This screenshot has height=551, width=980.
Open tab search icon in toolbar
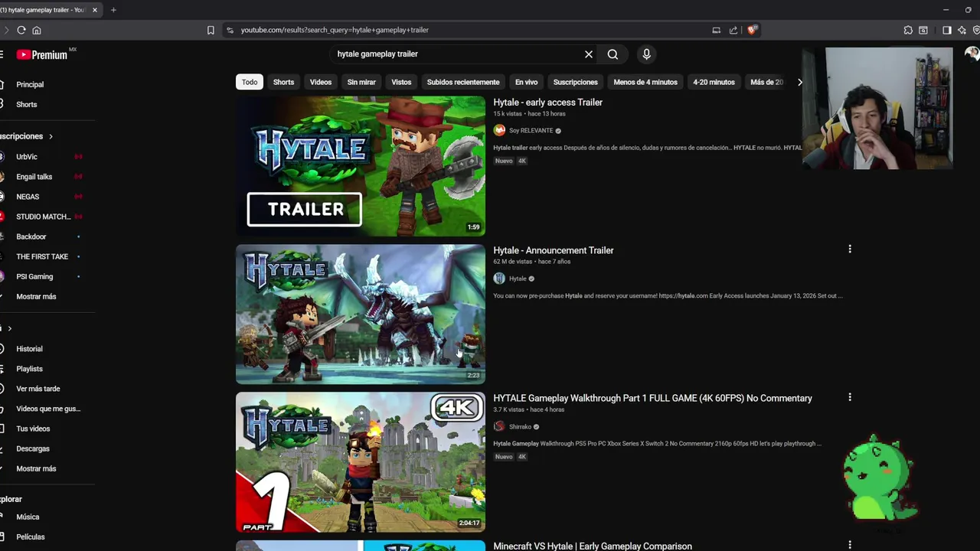pos(923,30)
